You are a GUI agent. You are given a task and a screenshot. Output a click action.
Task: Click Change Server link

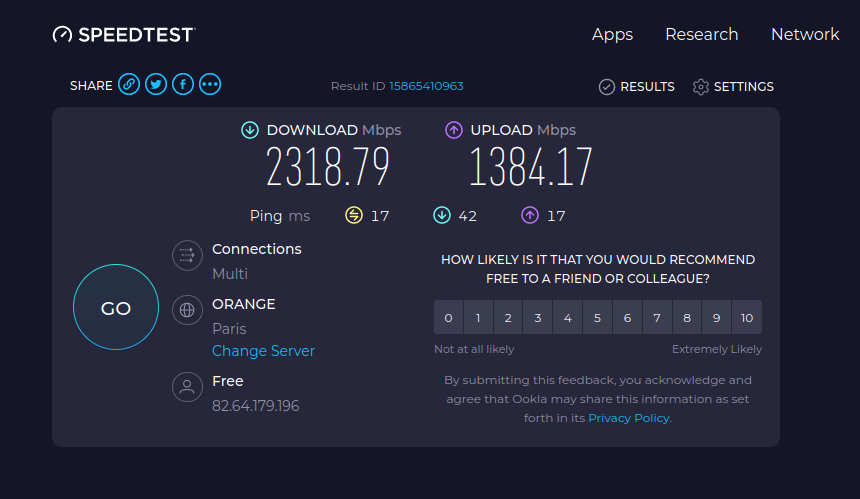point(263,351)
